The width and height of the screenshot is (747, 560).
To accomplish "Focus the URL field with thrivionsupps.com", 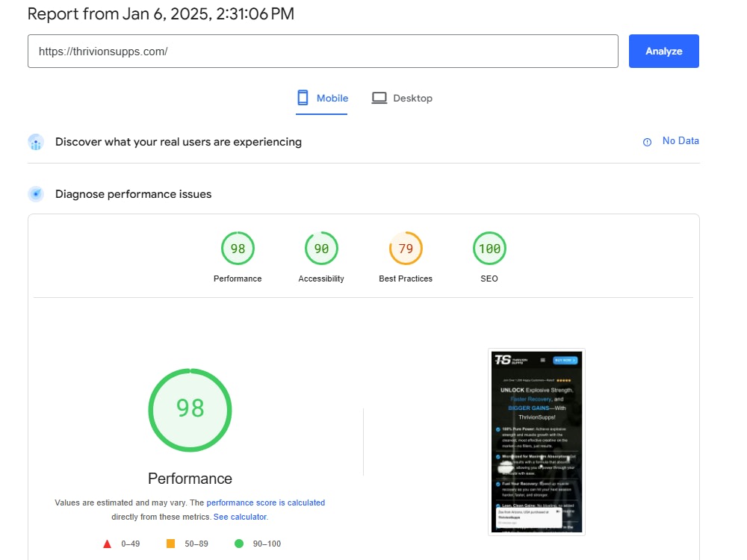I will tap(323, 51).
